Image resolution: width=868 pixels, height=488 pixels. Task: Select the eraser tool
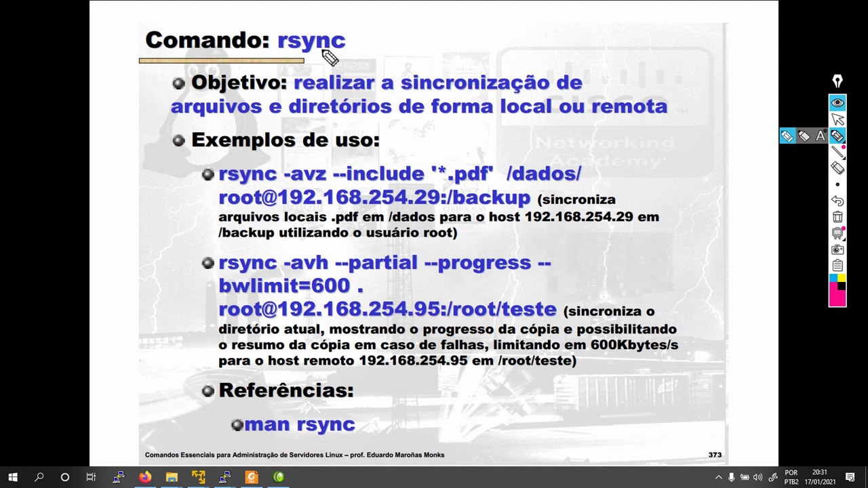[x=837, y=167]
